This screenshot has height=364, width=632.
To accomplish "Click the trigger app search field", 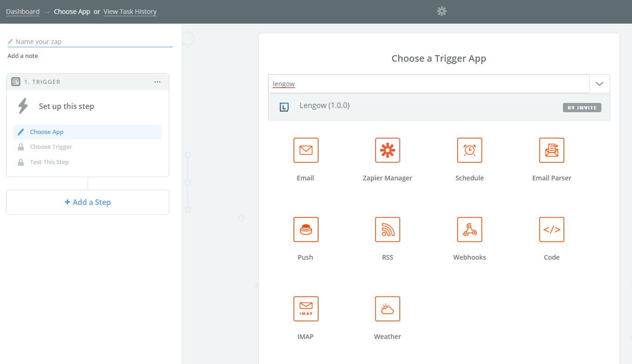I will click(x=429, y=84).
